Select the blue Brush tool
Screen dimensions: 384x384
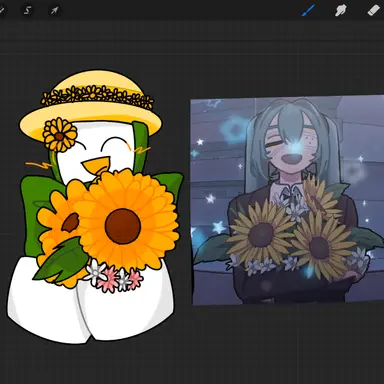point(308,10)
